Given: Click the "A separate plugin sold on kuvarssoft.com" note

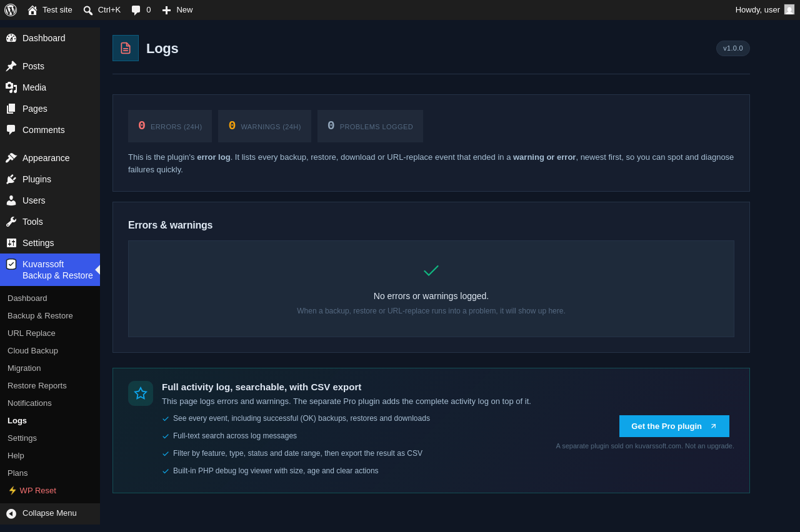Looking at the screenshot, I should (645, 446).
